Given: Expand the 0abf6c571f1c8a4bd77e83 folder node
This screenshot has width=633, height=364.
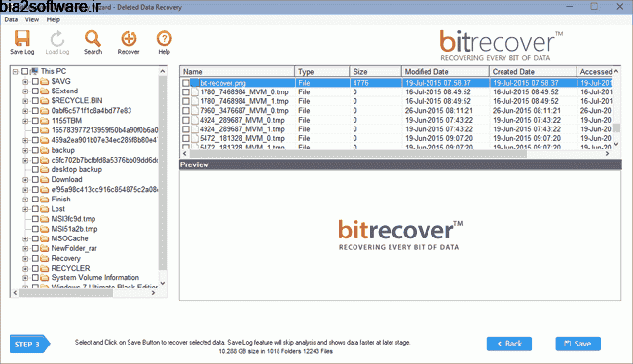Looking at the screenshot, I should coord(25,111).
